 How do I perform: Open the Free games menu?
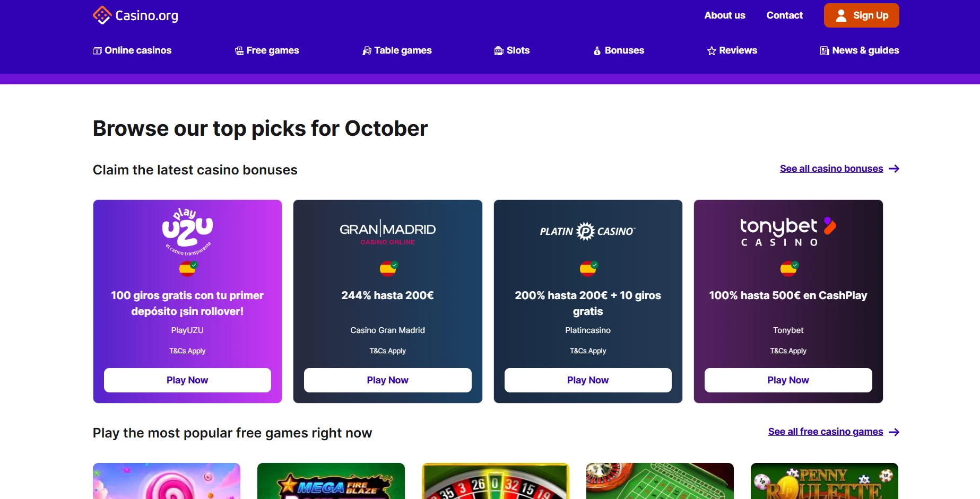coord(267,50)
